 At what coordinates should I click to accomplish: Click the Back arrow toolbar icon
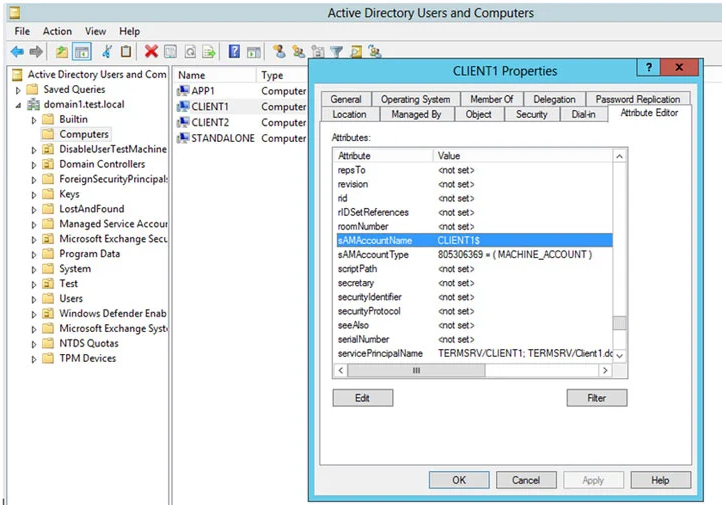(17, 51)
